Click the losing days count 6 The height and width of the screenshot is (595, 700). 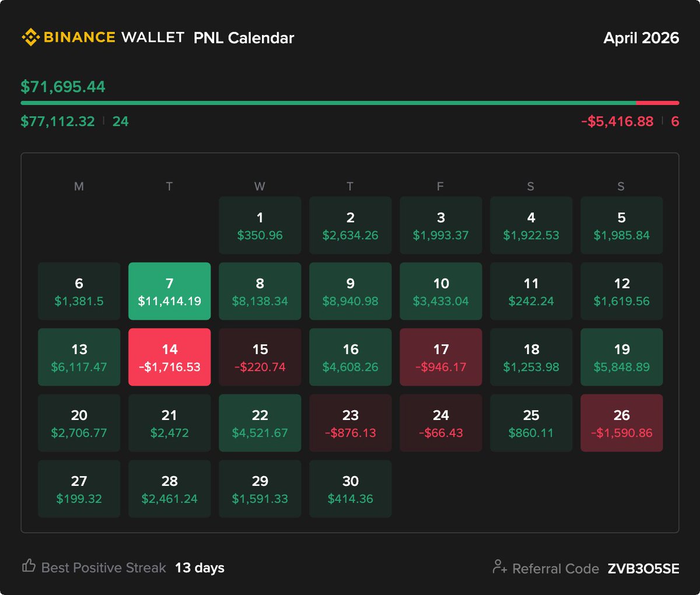click(675, 121)
